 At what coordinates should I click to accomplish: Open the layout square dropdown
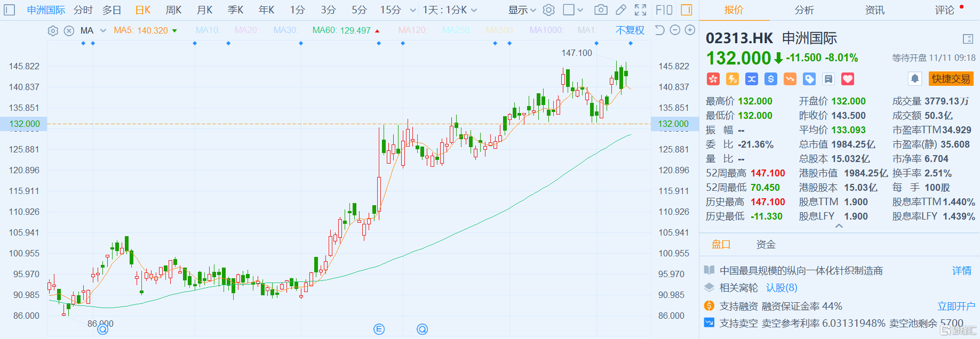pos(573,10)
